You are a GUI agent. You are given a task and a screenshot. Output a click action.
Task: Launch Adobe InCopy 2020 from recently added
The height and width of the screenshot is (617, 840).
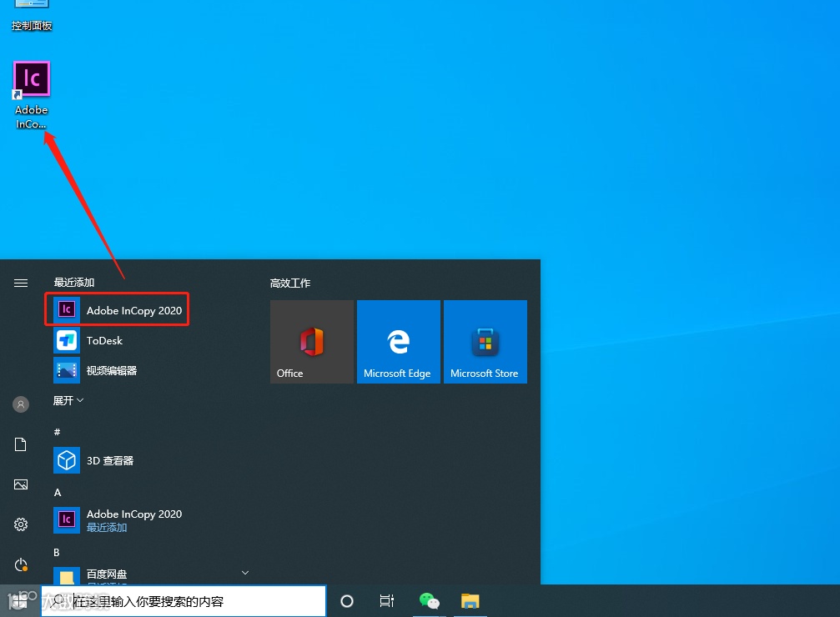118,310
